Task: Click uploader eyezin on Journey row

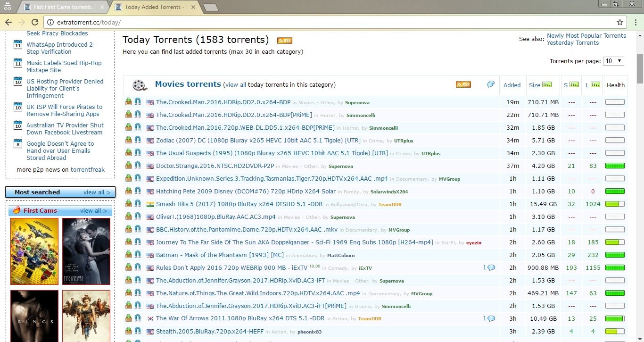Action: 474,242
